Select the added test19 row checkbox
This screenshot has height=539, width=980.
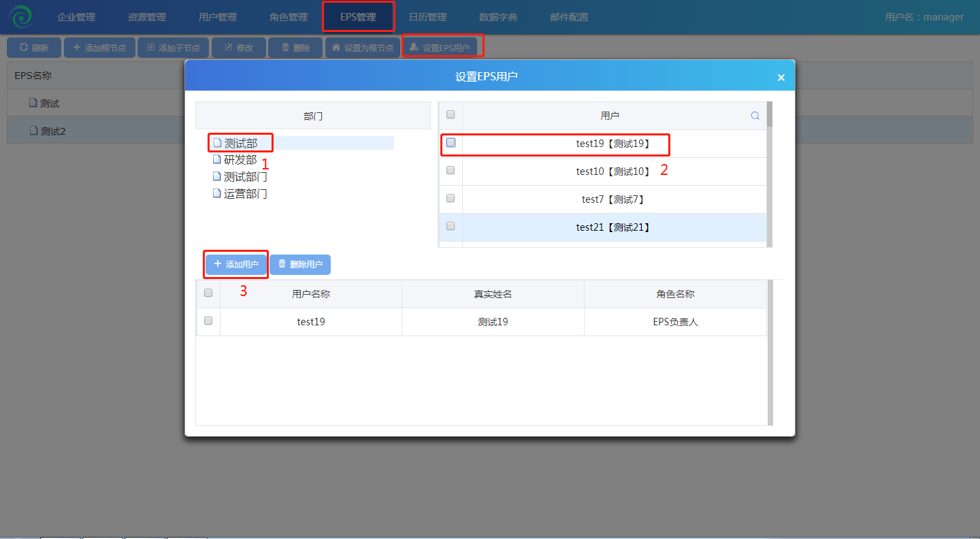(208, 321)
